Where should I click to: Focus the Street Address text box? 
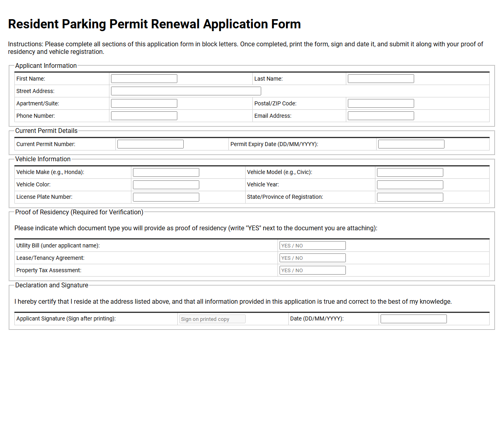pyautogui.click(x=186, y=91)
